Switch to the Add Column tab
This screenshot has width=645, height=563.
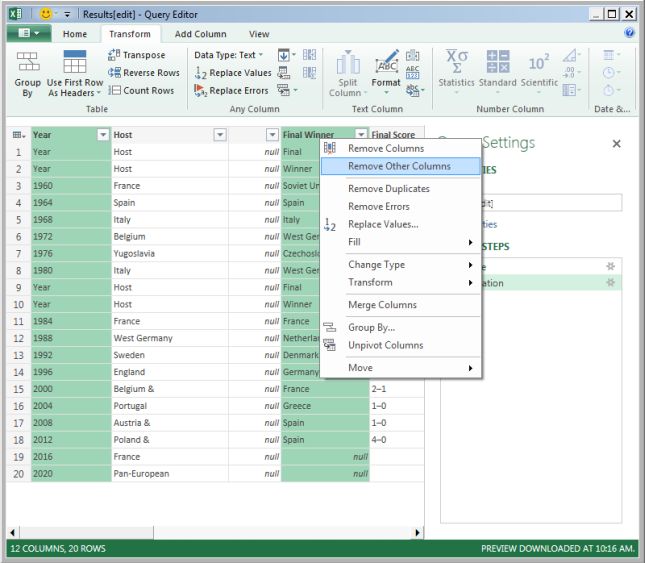(x=200, y=34)
